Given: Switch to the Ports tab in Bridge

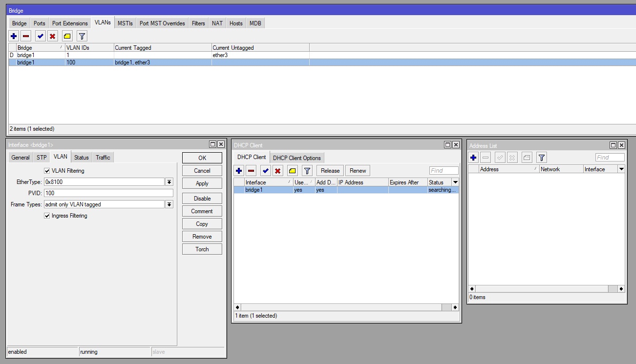Looking at the screenshot, I should click(40, 23).
